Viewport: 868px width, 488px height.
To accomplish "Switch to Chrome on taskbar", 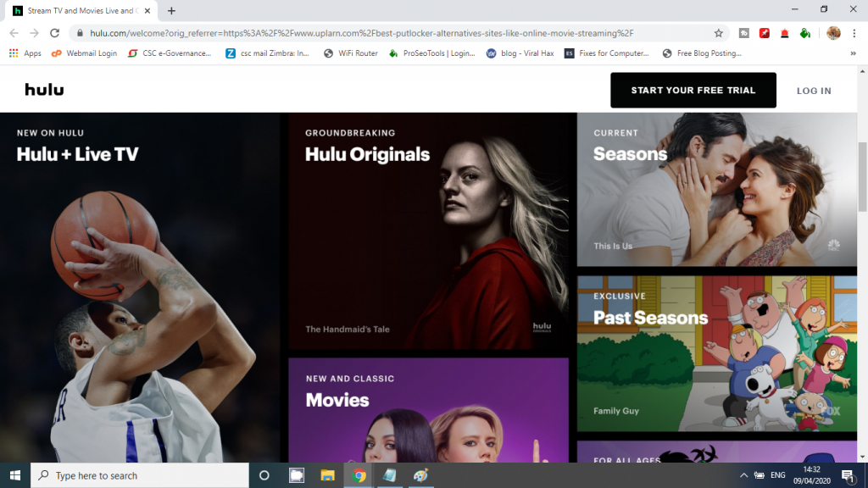I will coord(359,475).
